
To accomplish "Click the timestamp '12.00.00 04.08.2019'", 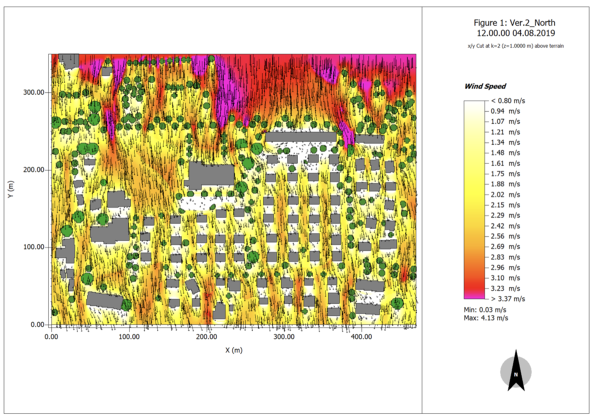I will click(x=516, y=33).
